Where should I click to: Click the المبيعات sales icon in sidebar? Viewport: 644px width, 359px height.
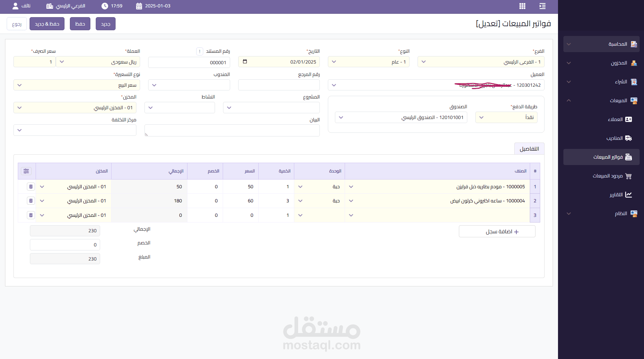[x=634, y=101]
